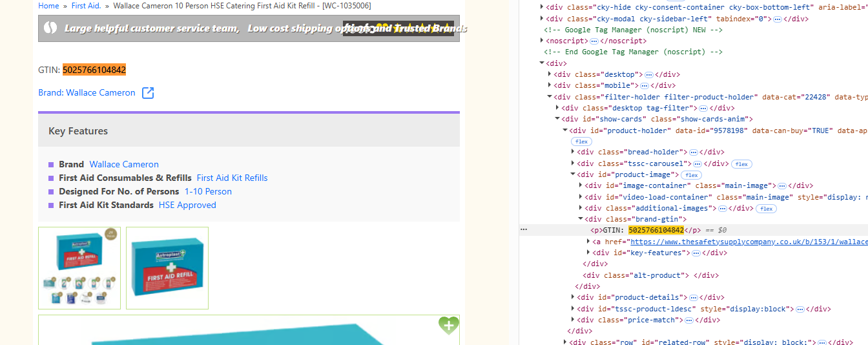Open the 1-10 Person feature link
The width and height of the screenshot is (868, 345).
(208, 192)
